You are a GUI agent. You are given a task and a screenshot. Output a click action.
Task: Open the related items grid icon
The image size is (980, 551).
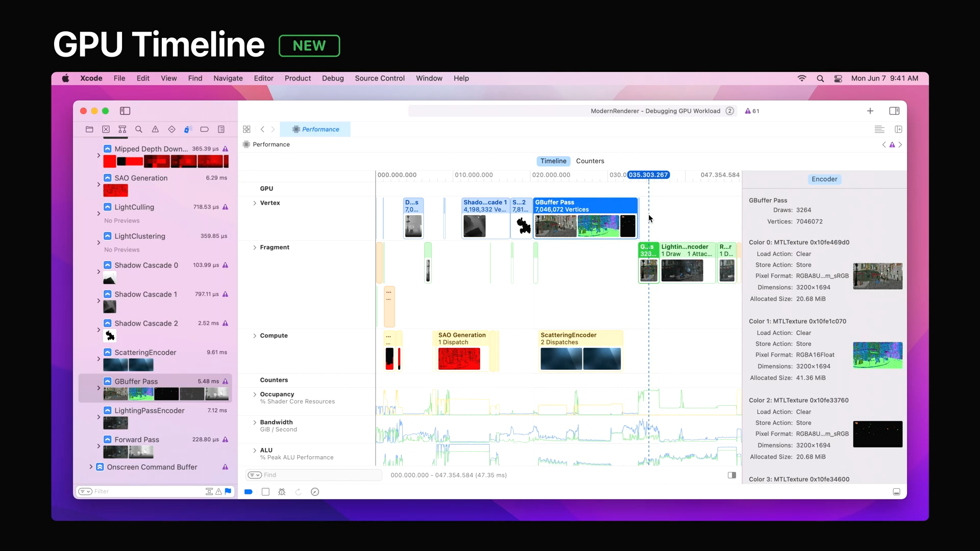coord(247,130)
